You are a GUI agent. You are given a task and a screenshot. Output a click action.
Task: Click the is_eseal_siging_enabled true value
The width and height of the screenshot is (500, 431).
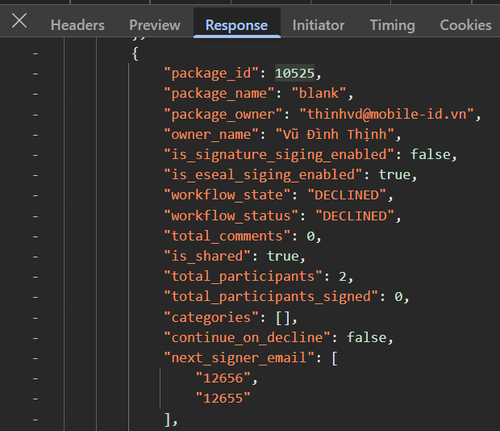coord(395,175)
